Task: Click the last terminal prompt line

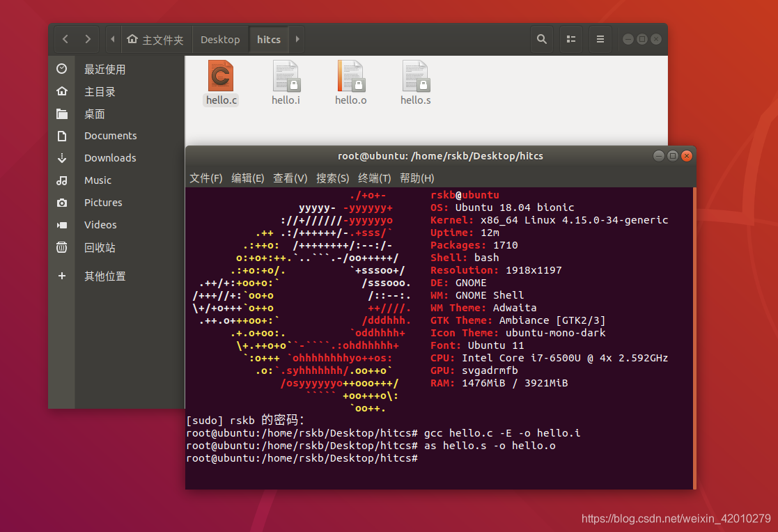Action: pos(302,458)
